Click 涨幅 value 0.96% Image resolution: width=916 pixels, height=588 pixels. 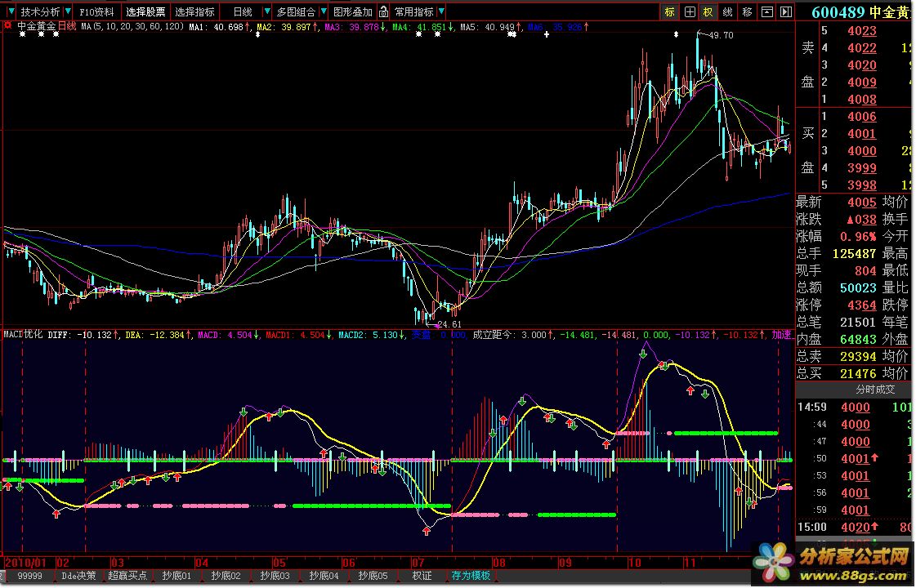pos(858,237)
